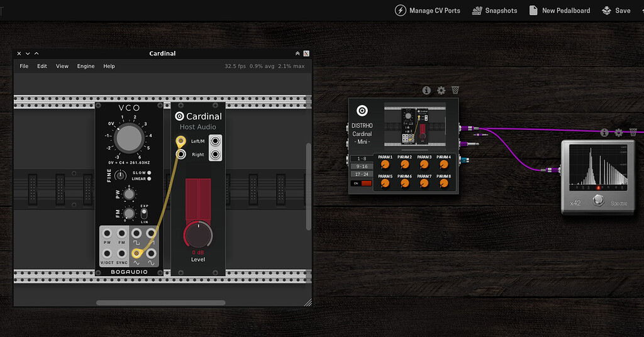Toggle the x42 Spectre footswitch

tap(599, 201)
